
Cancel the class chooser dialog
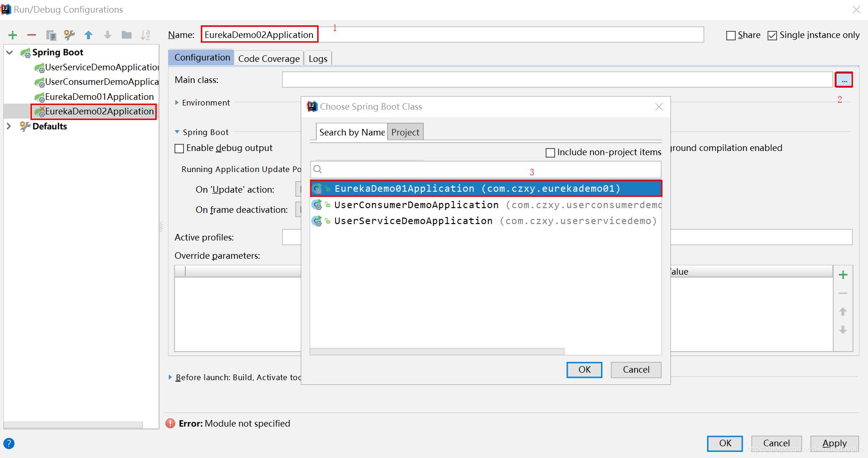click(636, 370)
